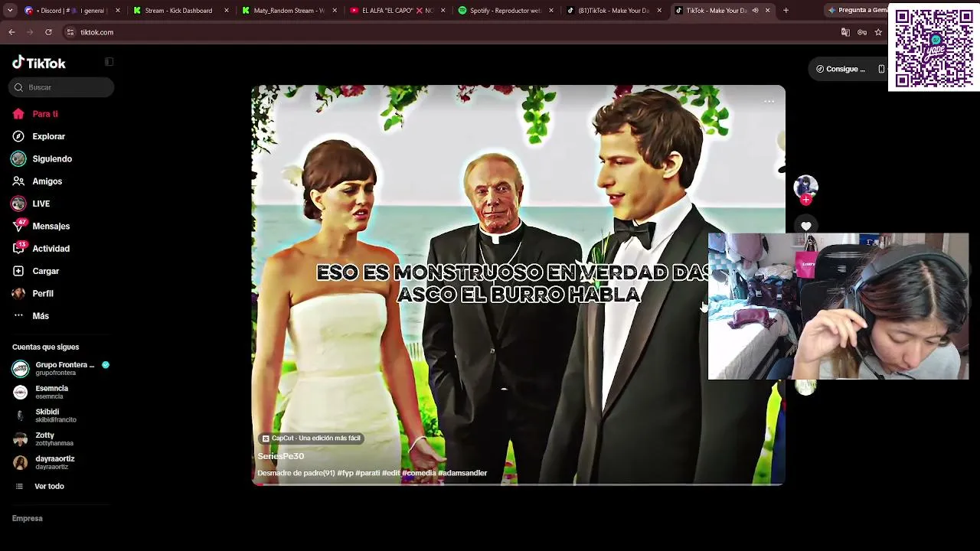Image resolution: width=980 pixels, height=551 pixels.
Task: Follow the creator via red plus badge
Action: (x=805, y=200)
